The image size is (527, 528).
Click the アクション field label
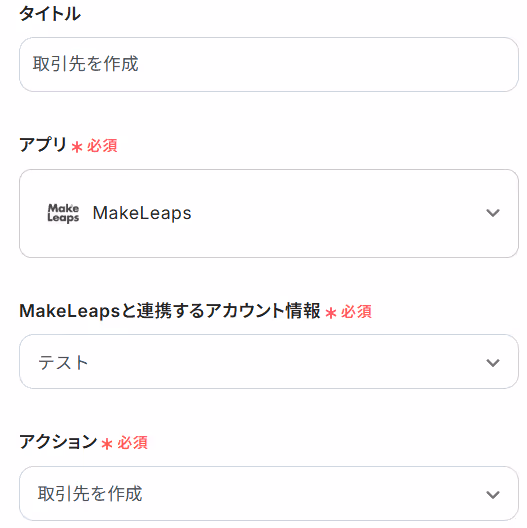(x=58, y=442)
